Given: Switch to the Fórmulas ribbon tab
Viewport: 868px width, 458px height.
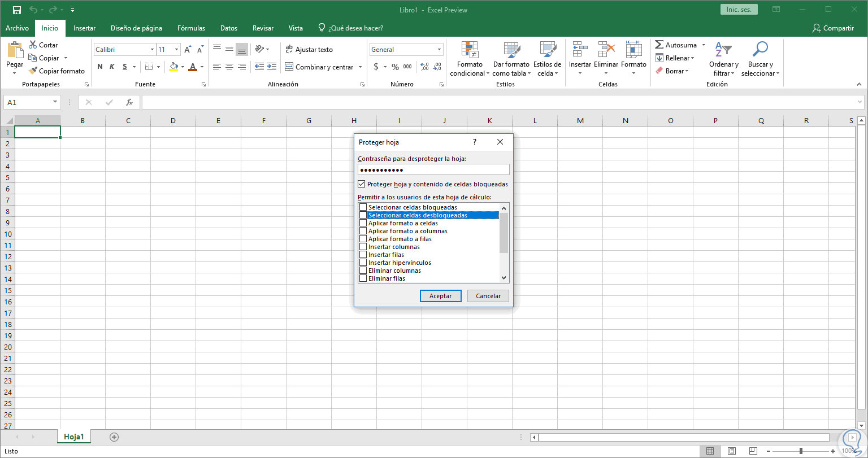Looking at the screenshot, I should point(191,28).
